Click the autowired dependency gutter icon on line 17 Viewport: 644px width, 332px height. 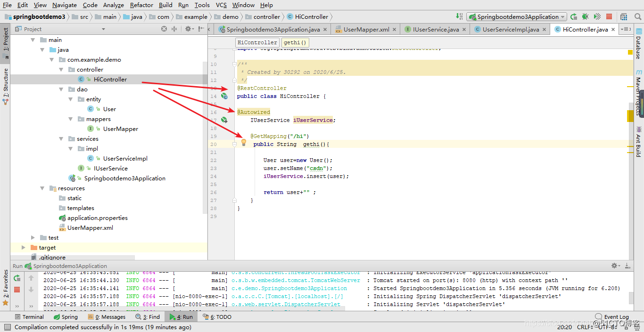pos(224,120)
